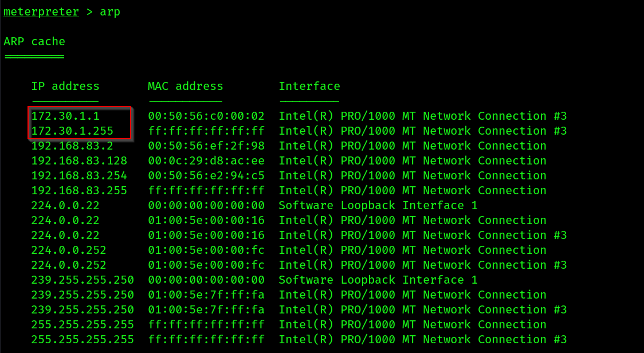Click the arp command text
This screenshot has height=353, width=644.
(110, 13)
